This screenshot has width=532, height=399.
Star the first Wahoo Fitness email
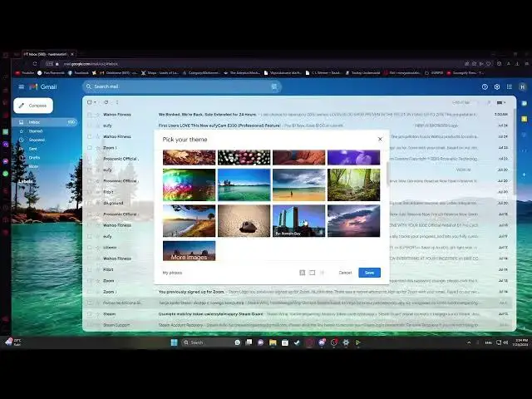97,115
